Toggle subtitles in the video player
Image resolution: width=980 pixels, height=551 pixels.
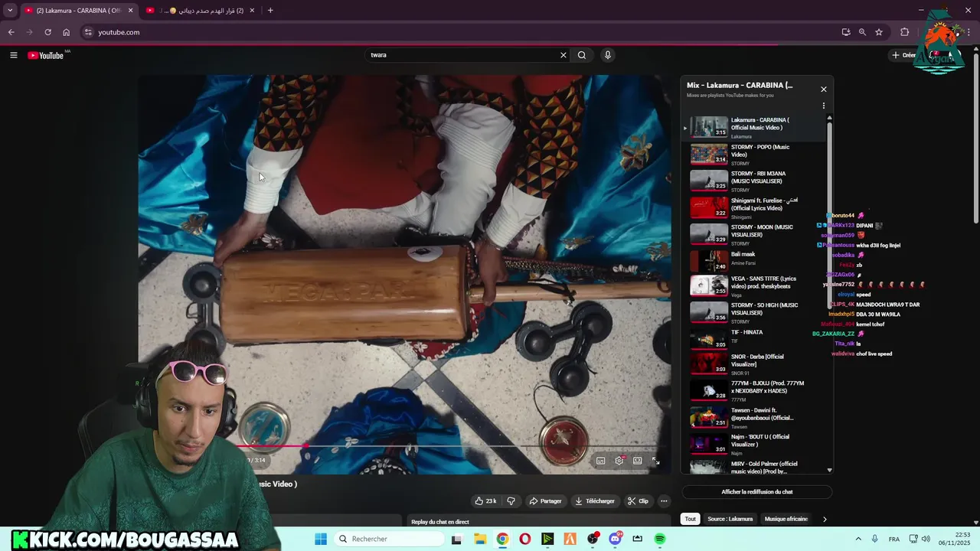click(x=601, y=461)
